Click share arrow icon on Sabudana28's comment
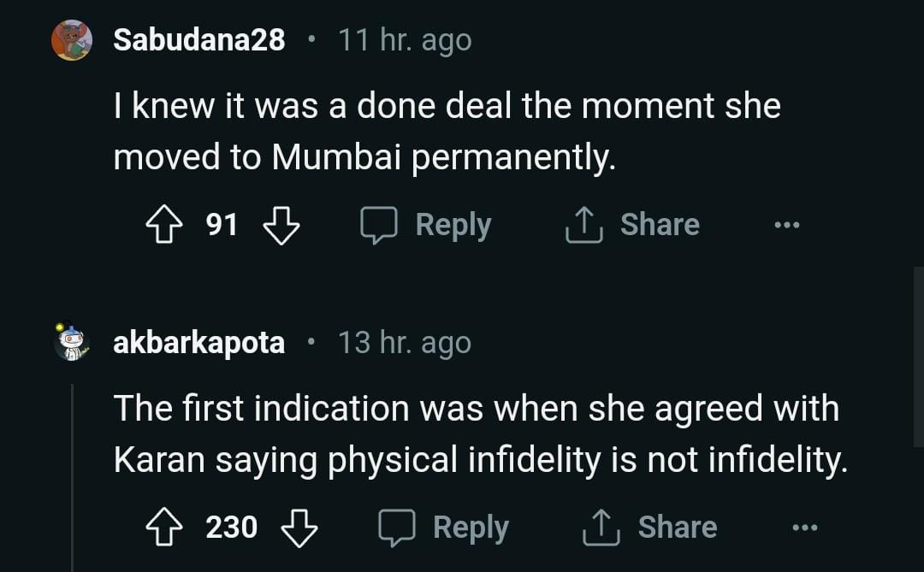Screen dimensions: 924x572 tap(583, 225)
